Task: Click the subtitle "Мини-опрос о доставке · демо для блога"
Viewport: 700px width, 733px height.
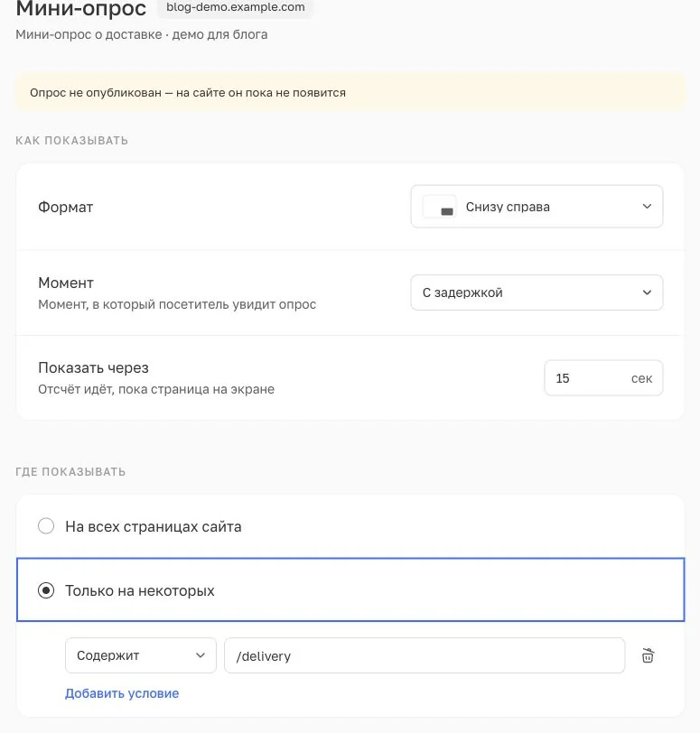Action: [x=142, y=34]
